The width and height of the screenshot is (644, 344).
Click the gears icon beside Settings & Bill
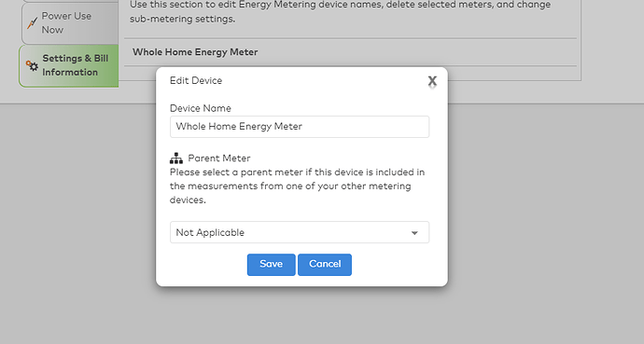point(32,65)
